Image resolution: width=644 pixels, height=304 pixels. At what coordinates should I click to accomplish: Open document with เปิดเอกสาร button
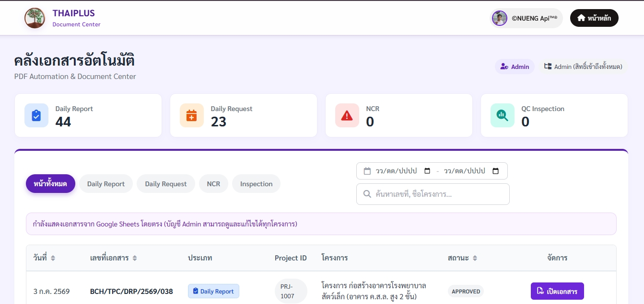557,291
